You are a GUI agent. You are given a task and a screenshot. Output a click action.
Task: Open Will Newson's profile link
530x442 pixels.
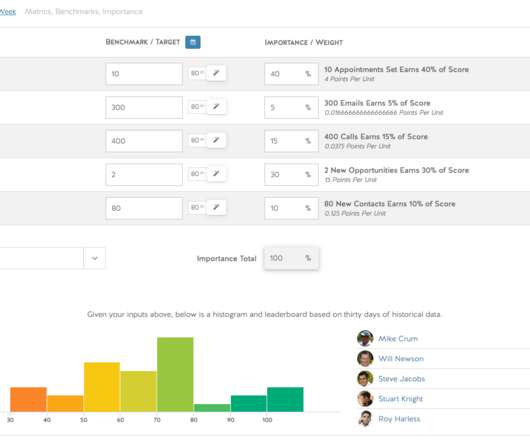coord(401,359)
